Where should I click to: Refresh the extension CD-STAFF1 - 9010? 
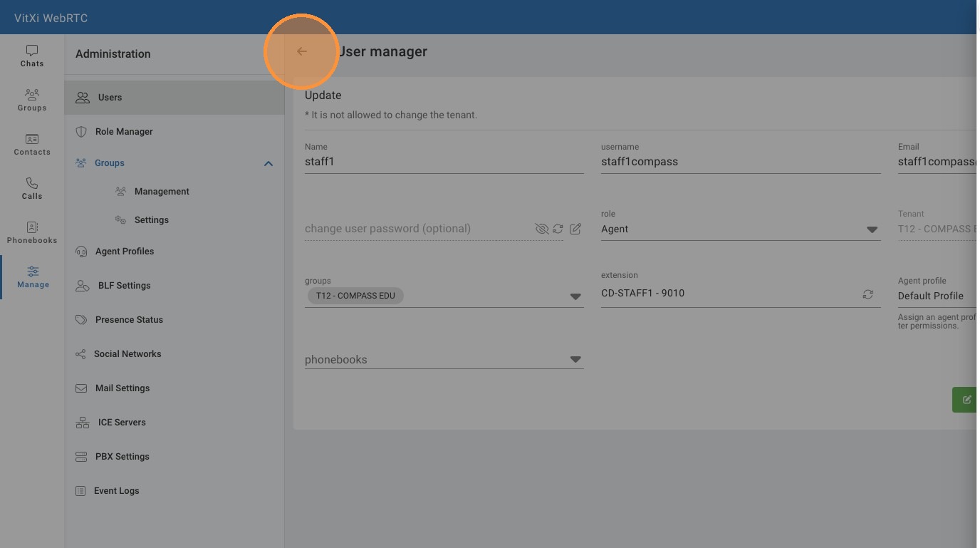click(867, 294)
